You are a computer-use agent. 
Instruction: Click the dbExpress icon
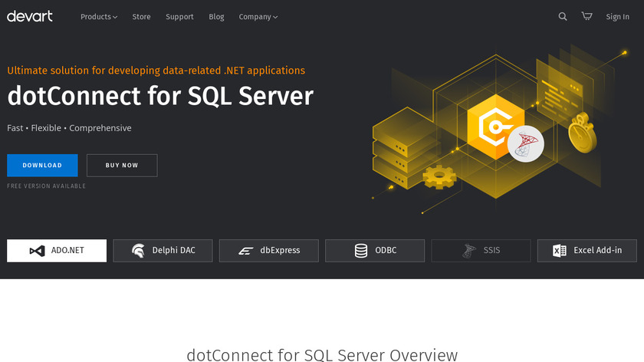[245, 251]
